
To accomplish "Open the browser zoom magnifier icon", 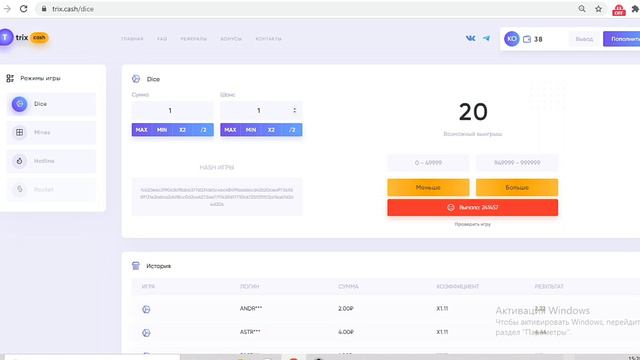I will point(582,9).
